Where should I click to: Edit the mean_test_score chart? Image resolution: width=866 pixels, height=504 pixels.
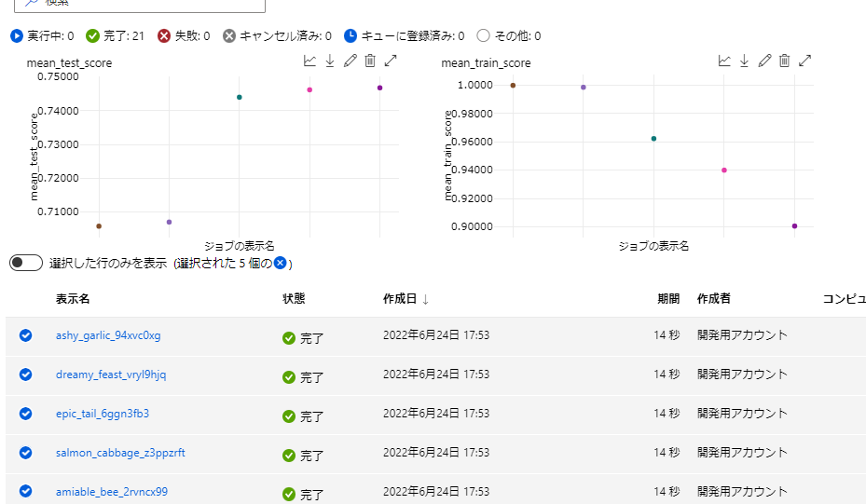pyautogui.click(x=351, y=61)
